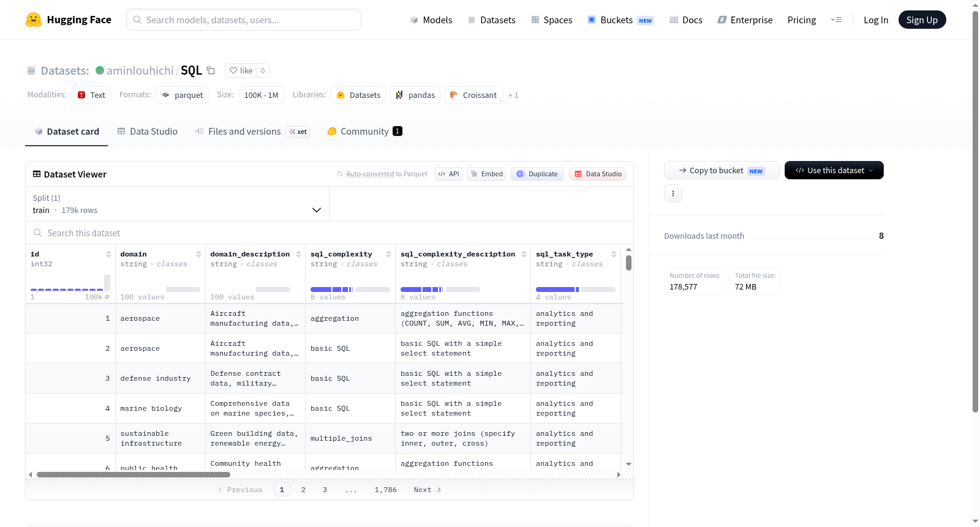
Task: Select the 'defense industry' domain cell
Action: click(x=160, y=378)
